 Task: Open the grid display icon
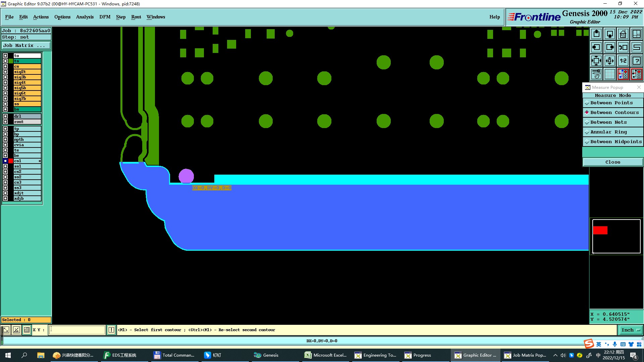609,74
